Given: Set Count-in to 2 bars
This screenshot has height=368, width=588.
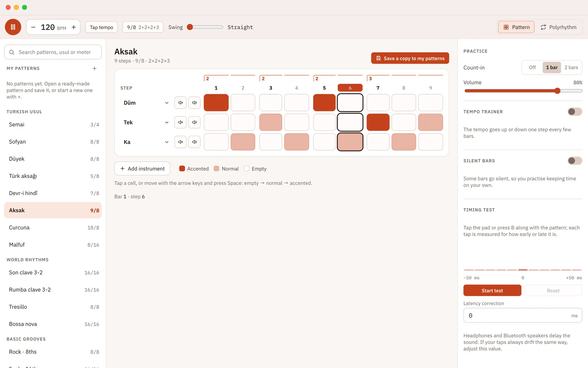Looking at the screenshot, I should [571, 67].
